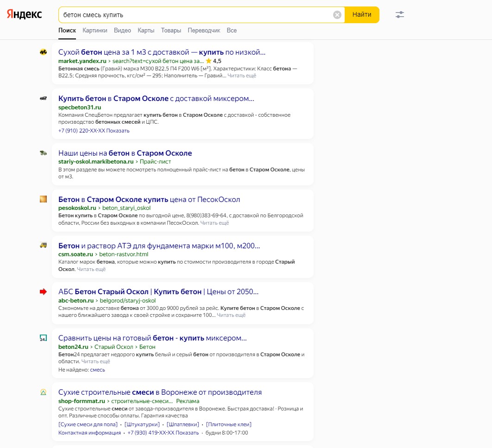This screenshot has height=448, width=492.
Task: Open result АБС Бетон Старый Оскол
Action: tap(158, 292)
